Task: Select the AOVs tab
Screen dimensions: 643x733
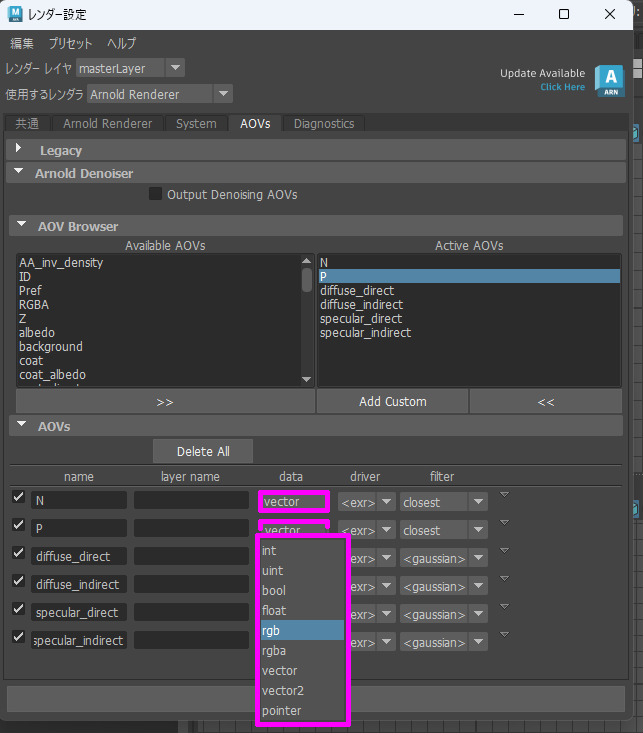Action: pyautogui.click(x=255, y=123)
